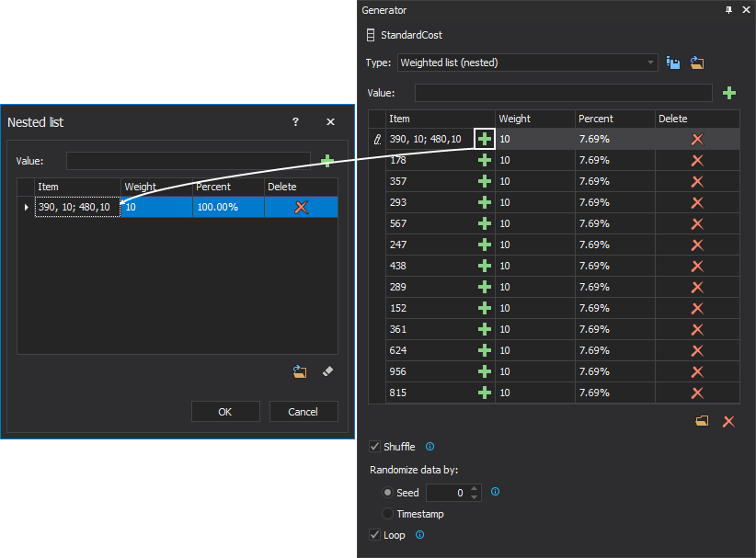Pin the Generator panel
The height and width of the screenshot is (558, 756).
(728, 10)
